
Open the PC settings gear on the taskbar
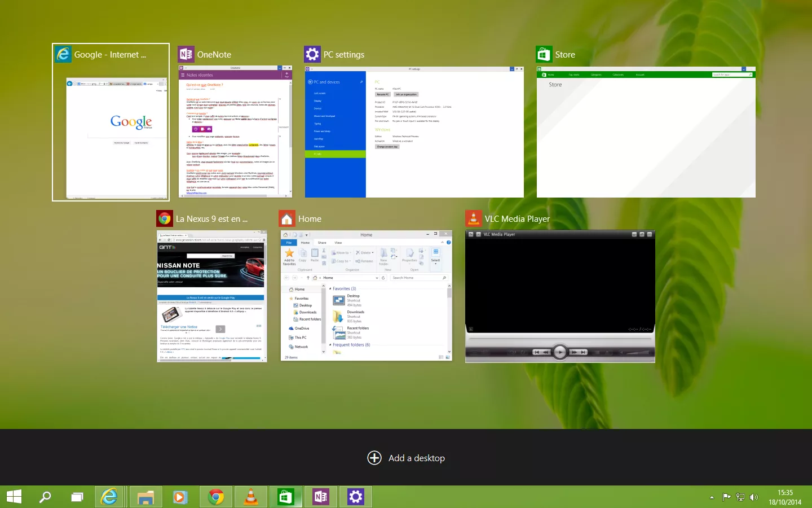point(355,497)
